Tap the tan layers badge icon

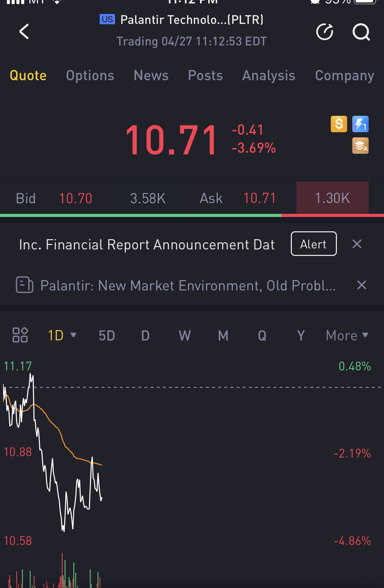(360, 146)
